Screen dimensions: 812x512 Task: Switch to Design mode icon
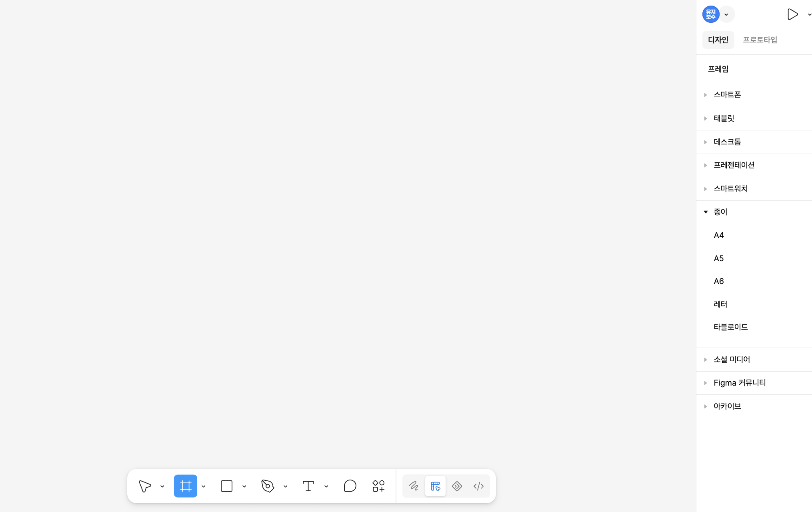coord(435,486)
